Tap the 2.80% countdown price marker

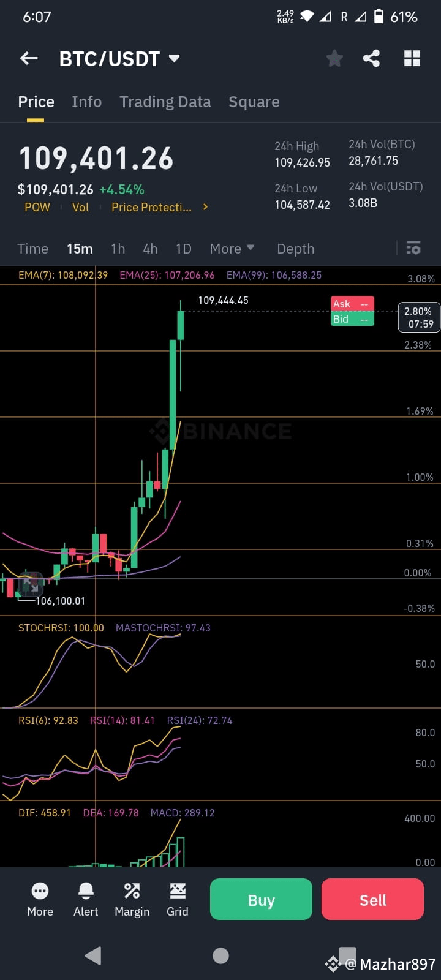click(420, 317)
